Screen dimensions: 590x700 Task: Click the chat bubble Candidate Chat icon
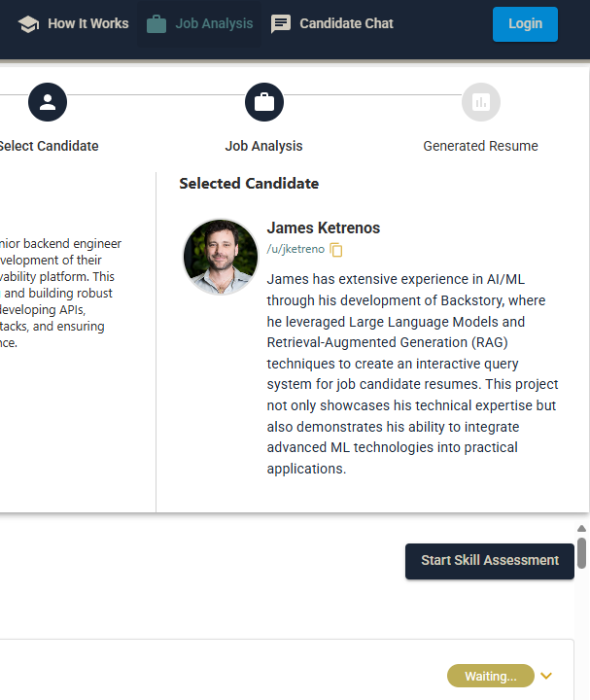coord(281,24)
